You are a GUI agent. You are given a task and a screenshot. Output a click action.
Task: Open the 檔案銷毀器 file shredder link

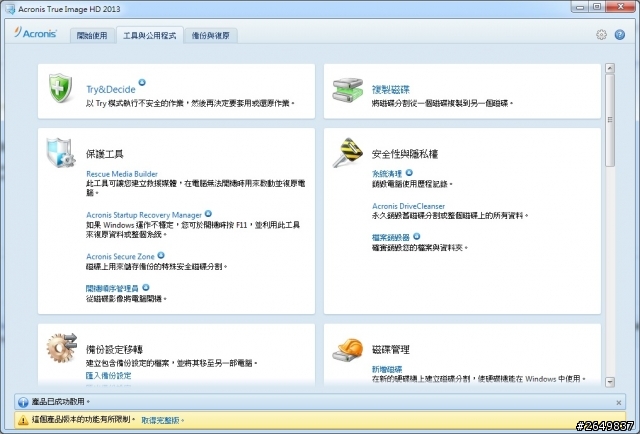coord(391,238)
